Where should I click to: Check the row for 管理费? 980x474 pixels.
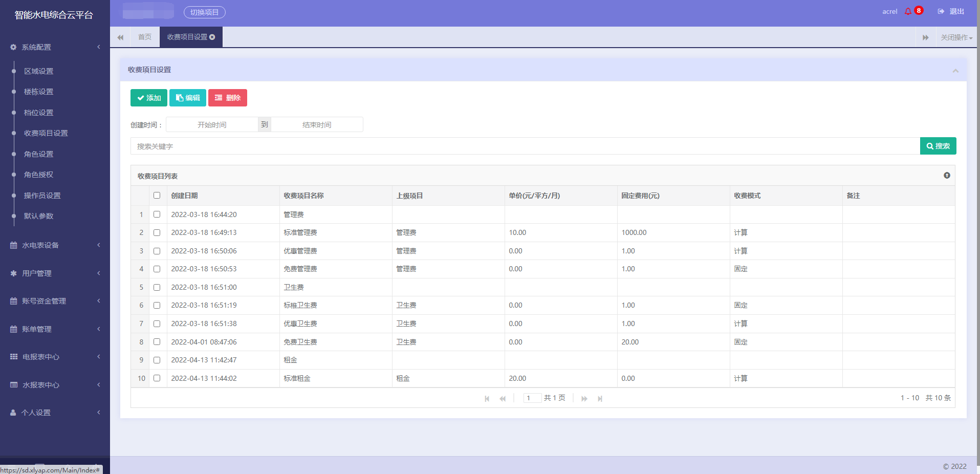(x=157, y=214)
